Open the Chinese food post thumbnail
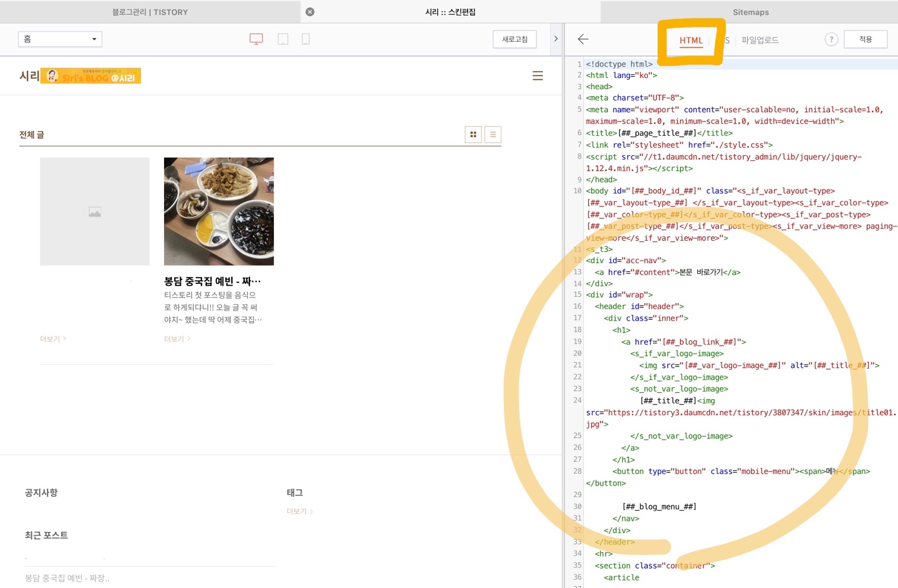The image size is (898, 588). tap(219, 211)
